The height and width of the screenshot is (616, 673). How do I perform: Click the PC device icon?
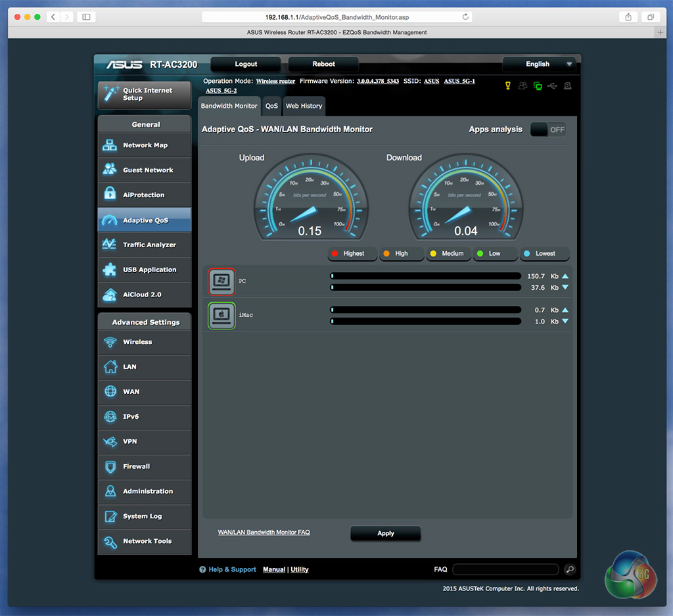click(x=221, y=281)
